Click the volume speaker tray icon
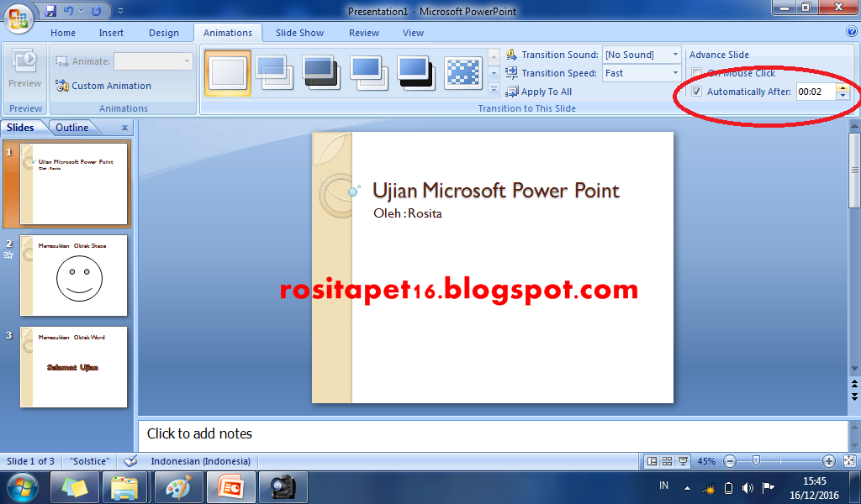Viewport: 861px width, 504px height. (747, 487)
